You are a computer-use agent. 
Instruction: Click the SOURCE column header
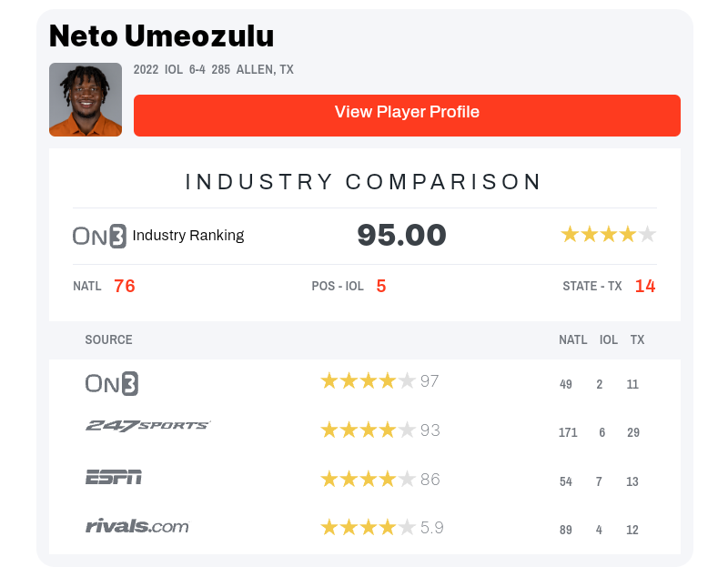pyautogui.click(x=108, y=339)
